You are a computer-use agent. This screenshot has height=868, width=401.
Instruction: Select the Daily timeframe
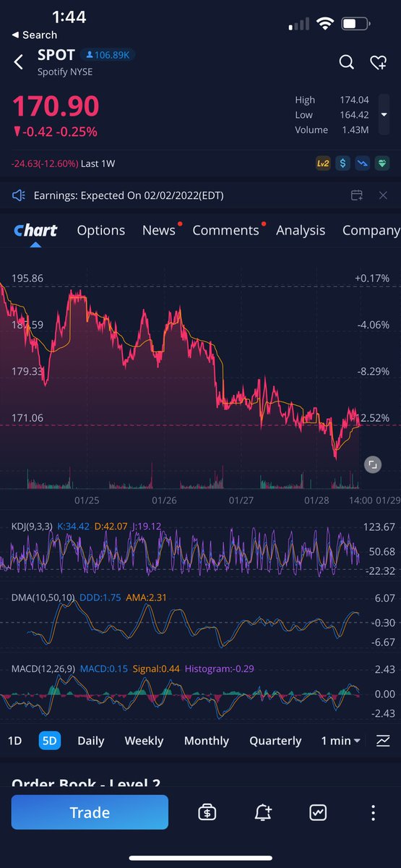(x=91, y=741)
